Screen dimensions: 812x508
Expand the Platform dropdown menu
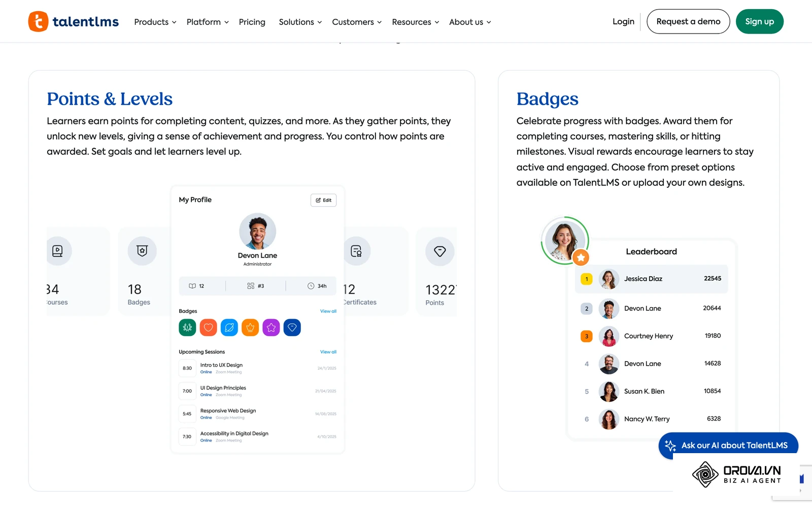pos(208,22)
